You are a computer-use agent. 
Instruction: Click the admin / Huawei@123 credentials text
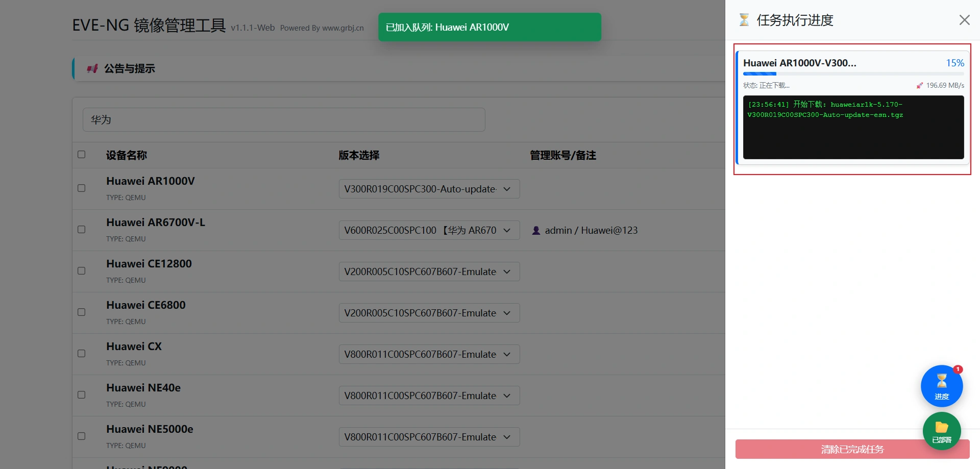tap(591, 230)
